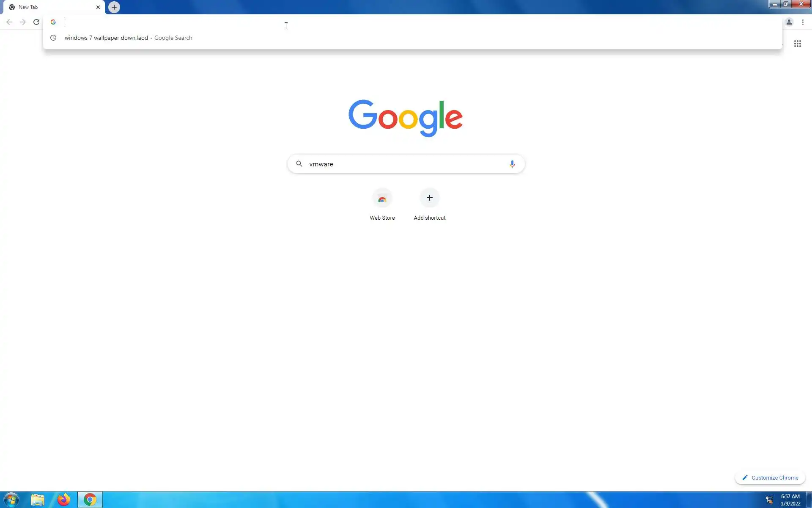Click the search magnifier icon in box
Image resolution: width=812 pixels, height=508 pixels.
tap(299, 164)
